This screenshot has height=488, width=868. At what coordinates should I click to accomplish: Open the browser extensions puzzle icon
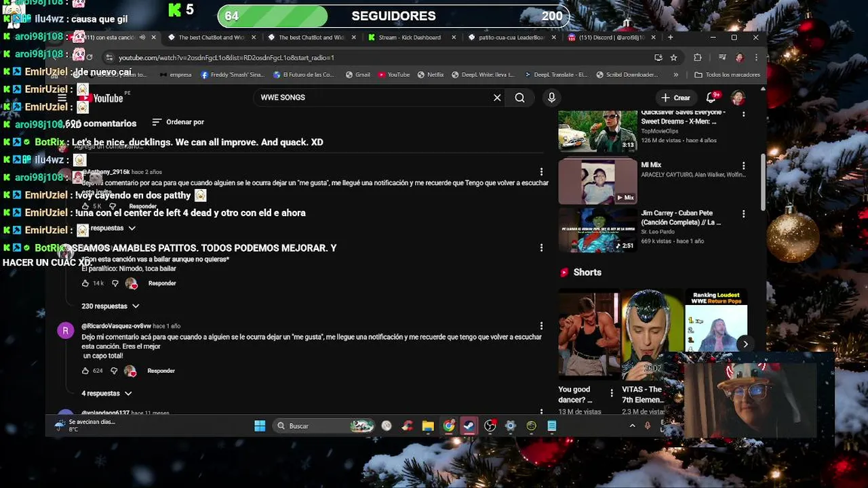[697, 58]
